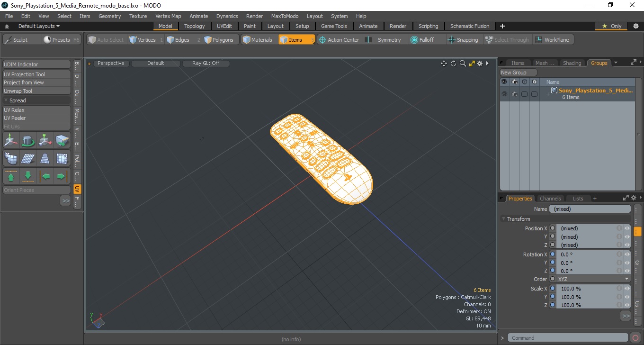Switch to the UVEdit layout tab
Viewport: 644px width, 345px height.
click(224, 26)
